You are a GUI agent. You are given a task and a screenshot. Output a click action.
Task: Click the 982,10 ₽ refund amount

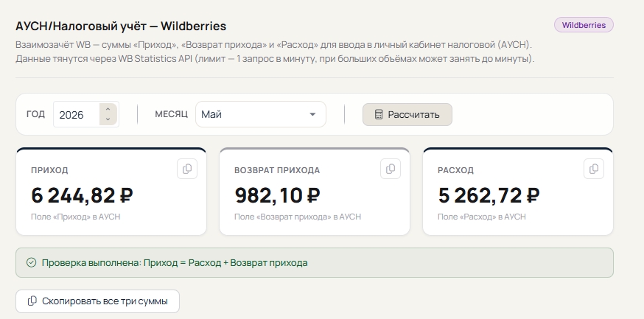coord(277,195)
